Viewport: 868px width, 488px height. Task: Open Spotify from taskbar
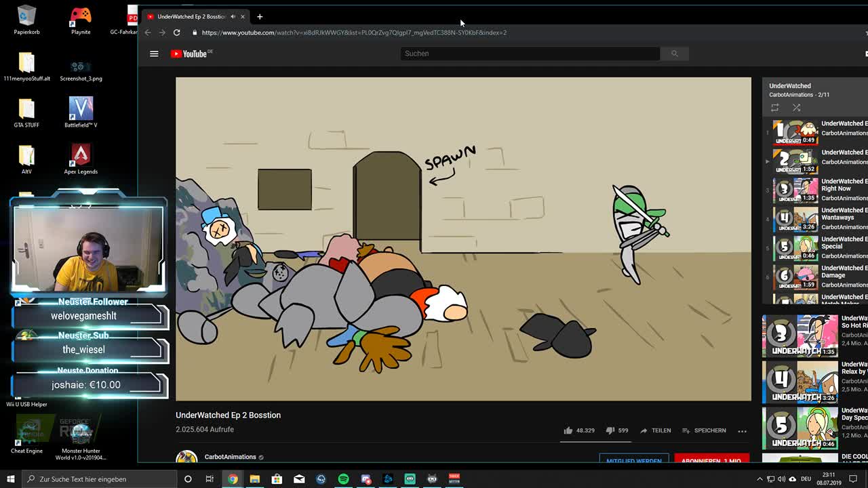click(x=343, y=479)
